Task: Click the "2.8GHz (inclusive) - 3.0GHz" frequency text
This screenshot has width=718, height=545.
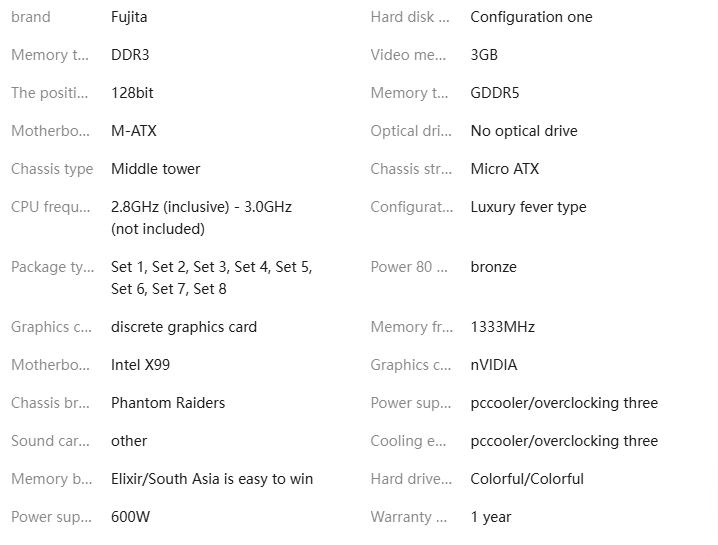Action: point(201,207)
